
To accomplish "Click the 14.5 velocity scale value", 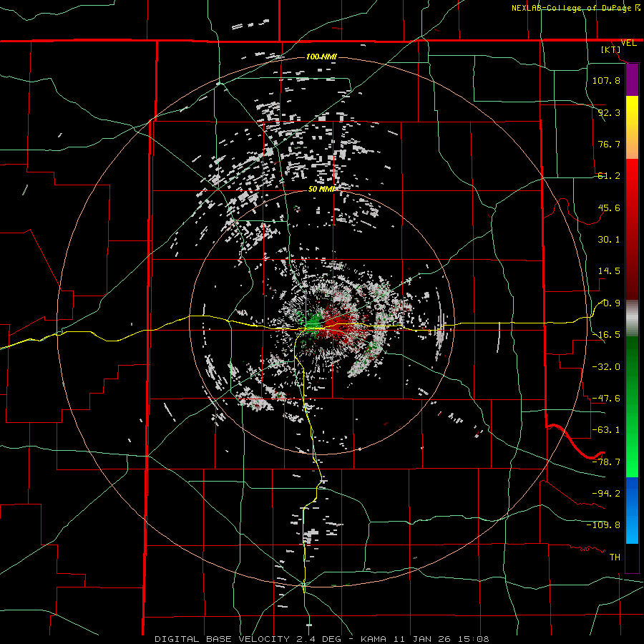I will [x=609, y=271].
